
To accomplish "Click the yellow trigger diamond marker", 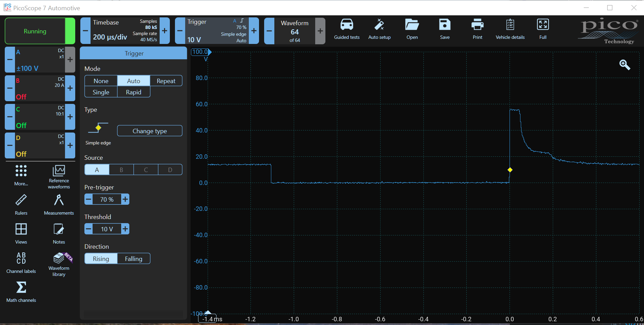I will point(510,170).
